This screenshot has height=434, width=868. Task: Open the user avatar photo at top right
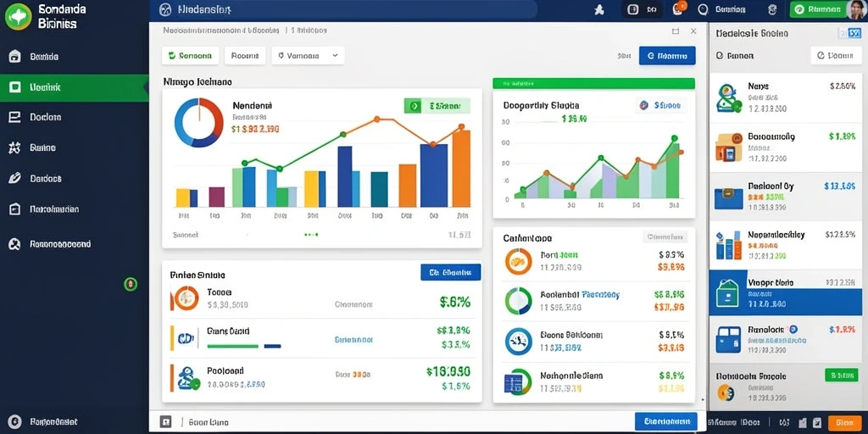pos(856,9)
